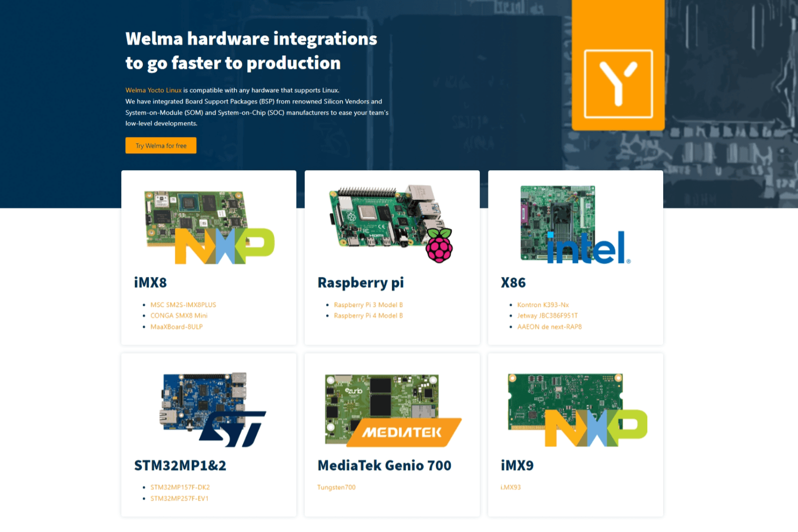Click the Yocto Y logo icon
798x532 pixels.
point(618,84)
